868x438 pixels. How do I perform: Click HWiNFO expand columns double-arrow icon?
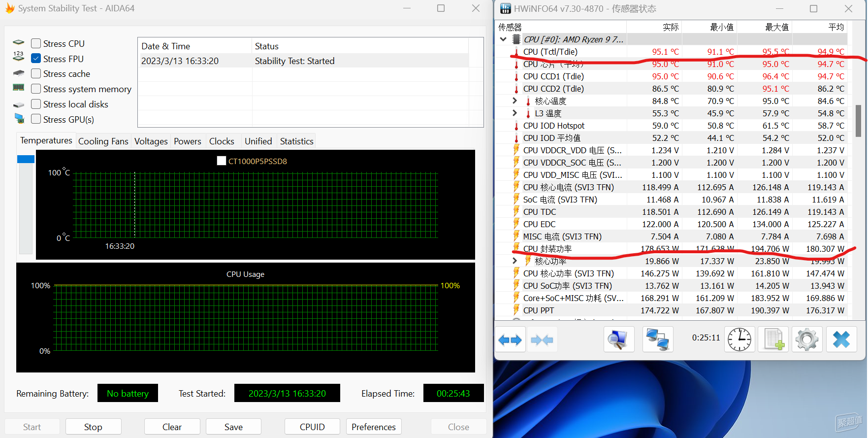pyautogui.click(x=510, y=339)
